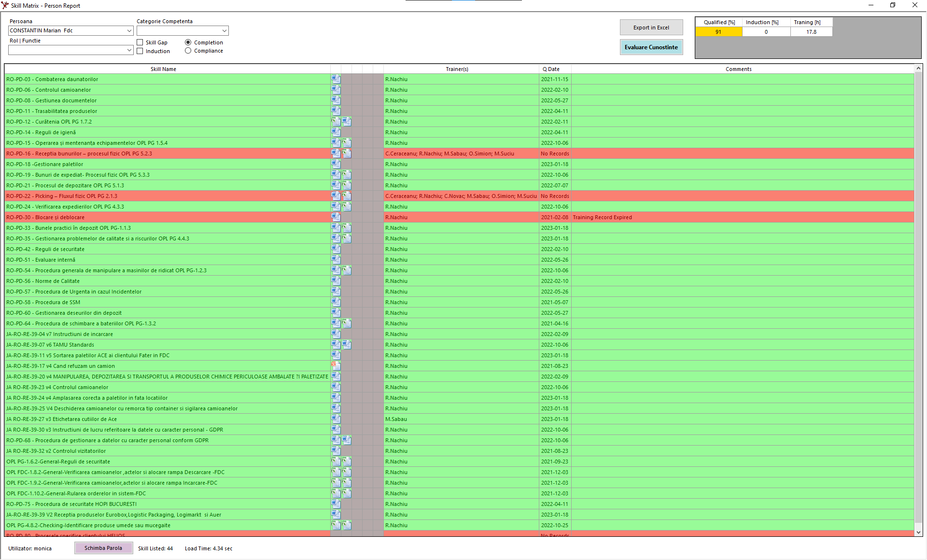
Task: Click the 2021-02-08 date cell
Action: (x=555, y=217)
